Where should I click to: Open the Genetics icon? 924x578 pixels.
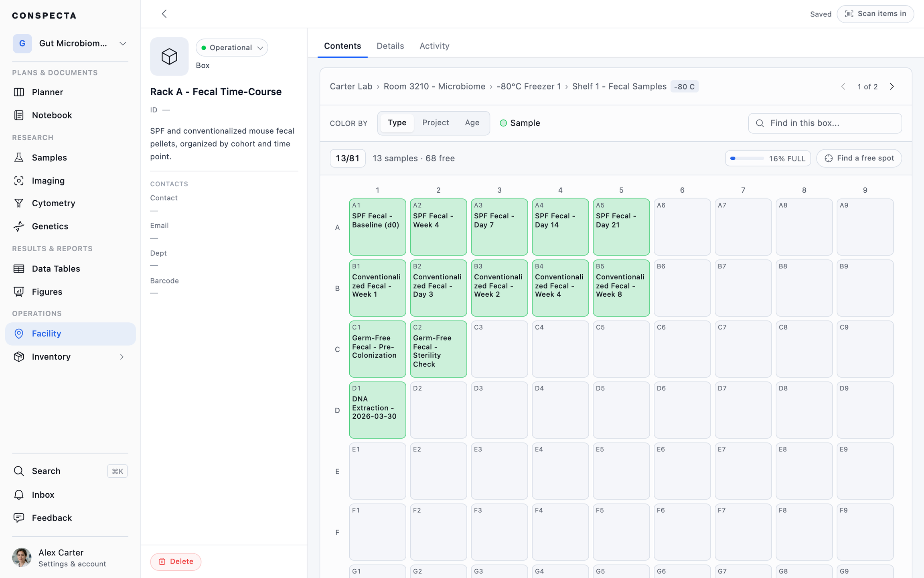19,226
